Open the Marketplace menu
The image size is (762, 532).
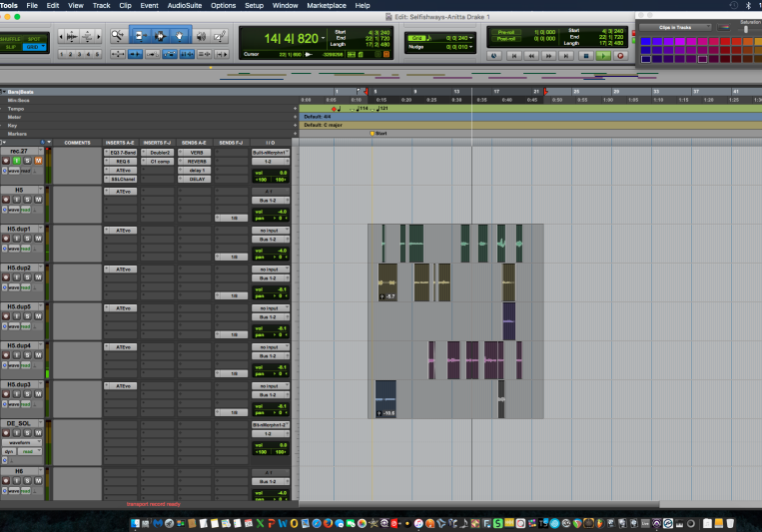pos(327,5)
